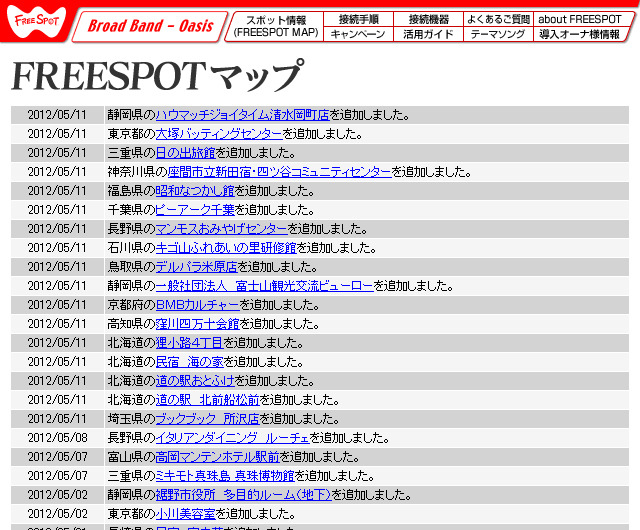640x530 pixels.
Task: Open the 導入オーナ様情報 menu item
Action: (580, 34)
